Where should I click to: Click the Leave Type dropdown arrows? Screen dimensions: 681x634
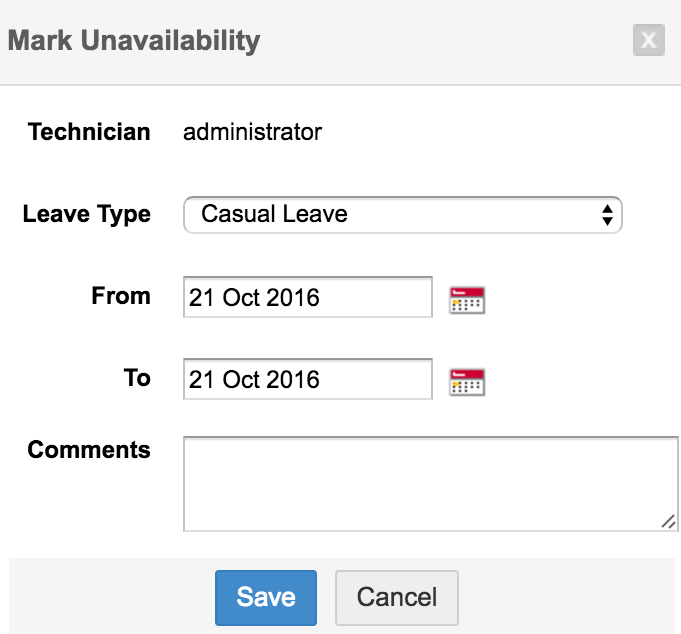click(x=606, y=214)
